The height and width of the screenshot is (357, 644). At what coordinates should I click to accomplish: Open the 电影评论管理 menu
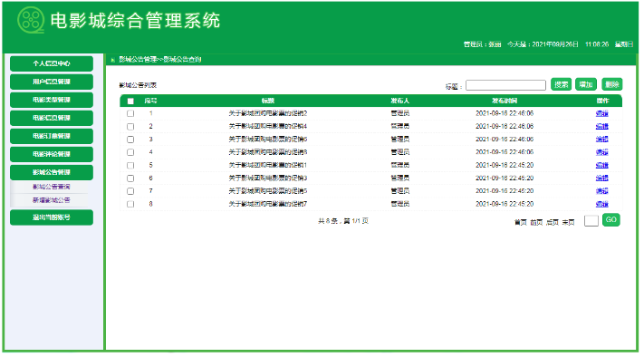coord(52,154)
